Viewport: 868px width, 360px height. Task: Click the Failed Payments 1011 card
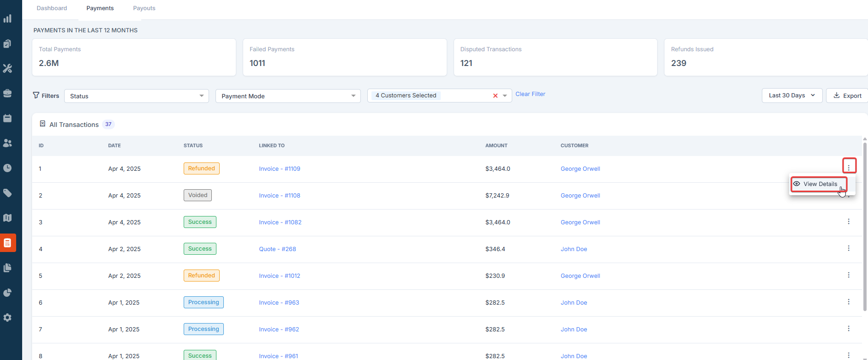(x=345, y=57)
